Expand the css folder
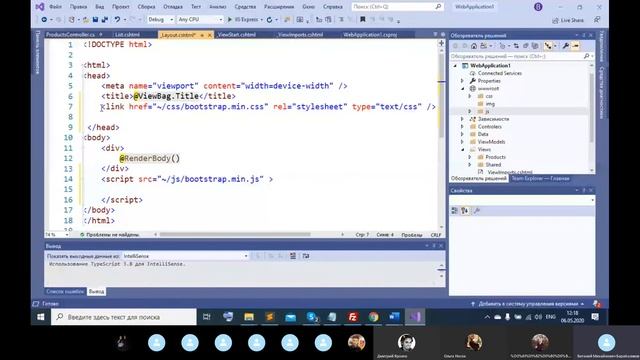The width and height of the screenshot is (640, 360). [470, 96]
